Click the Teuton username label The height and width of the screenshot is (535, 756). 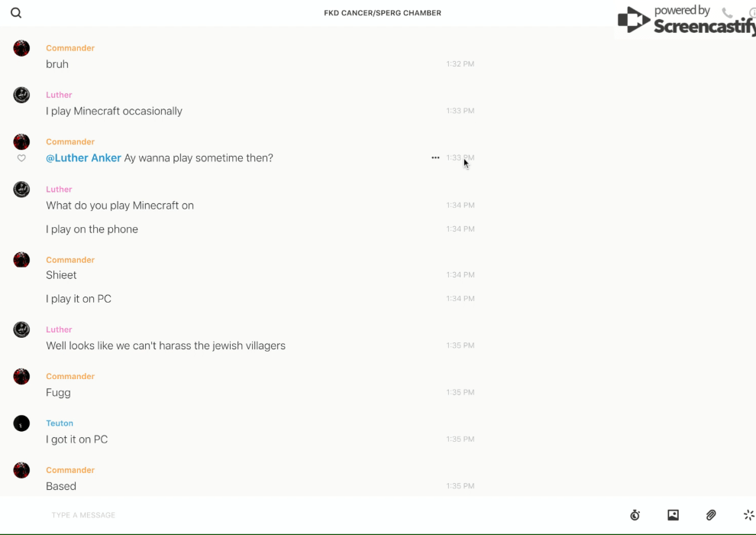point(60,423)
